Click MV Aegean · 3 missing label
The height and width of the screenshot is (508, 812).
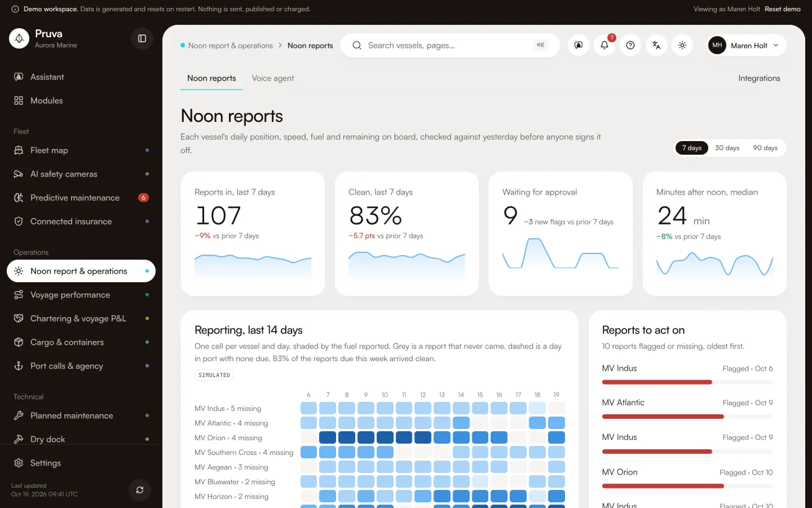point(231,467)
